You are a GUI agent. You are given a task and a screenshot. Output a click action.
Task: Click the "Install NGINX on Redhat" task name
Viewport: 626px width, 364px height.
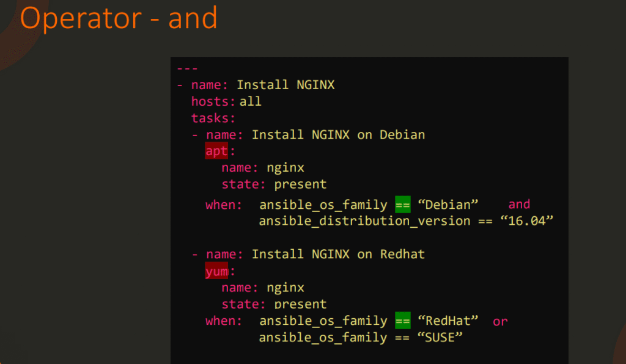click(338, 254)
